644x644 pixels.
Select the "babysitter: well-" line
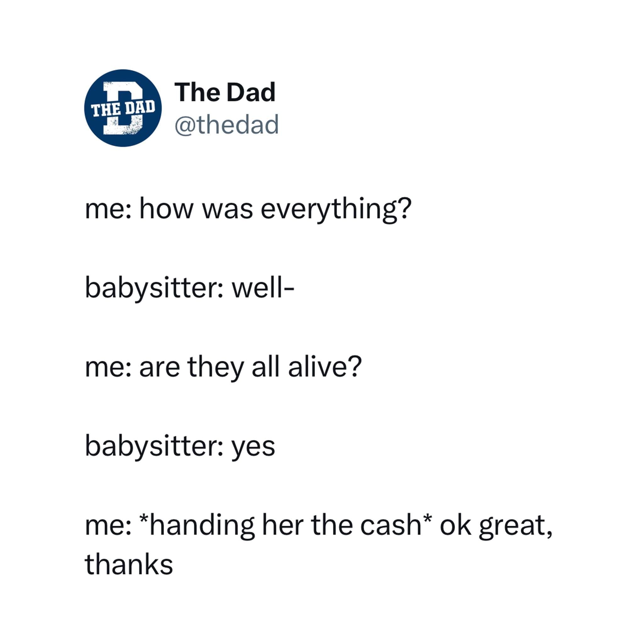[190, 288]
